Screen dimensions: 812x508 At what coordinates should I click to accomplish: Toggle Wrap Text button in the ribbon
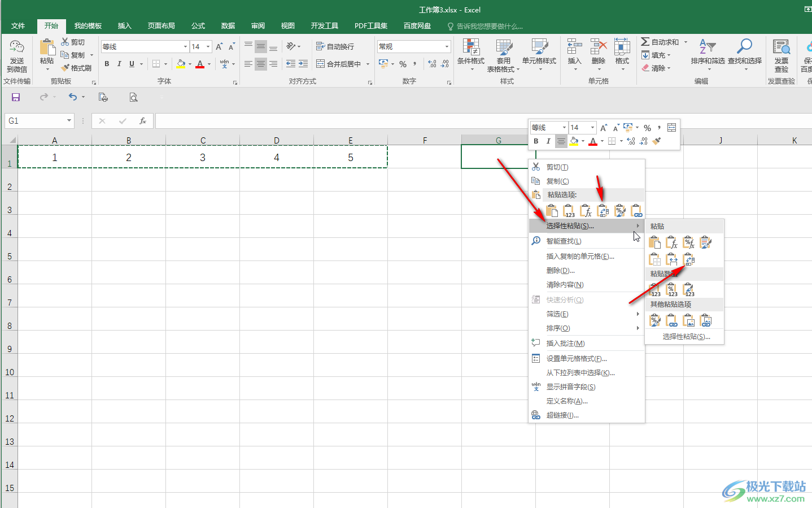click(335, 46)
